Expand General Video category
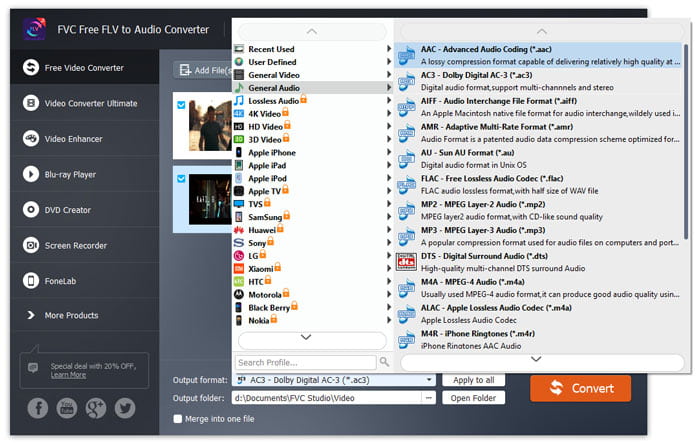The image size is (700, 444). 312,75
